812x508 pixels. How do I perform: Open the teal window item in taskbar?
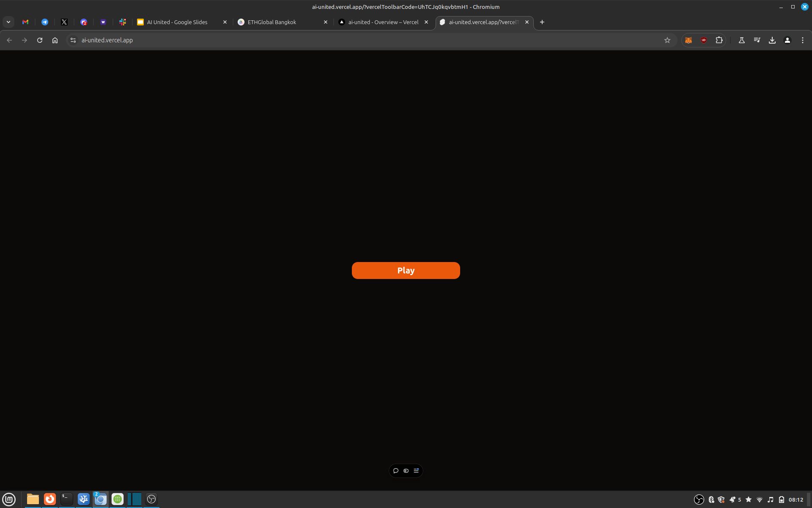134,499
